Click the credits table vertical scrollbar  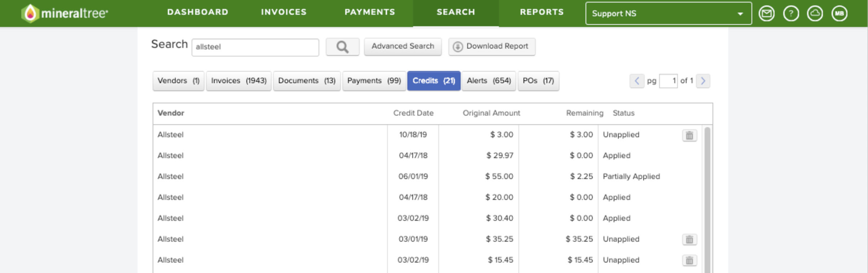point(707,200)
